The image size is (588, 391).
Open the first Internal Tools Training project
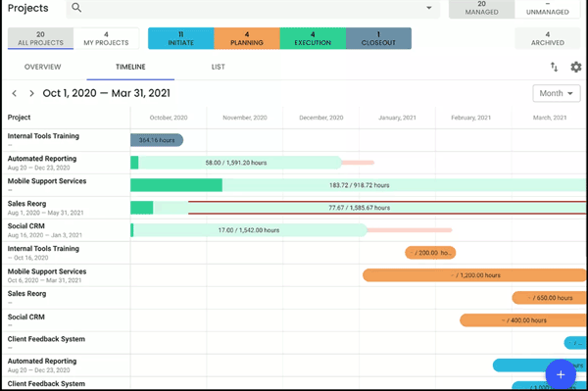pyautogui.click(x=43, y=136)
